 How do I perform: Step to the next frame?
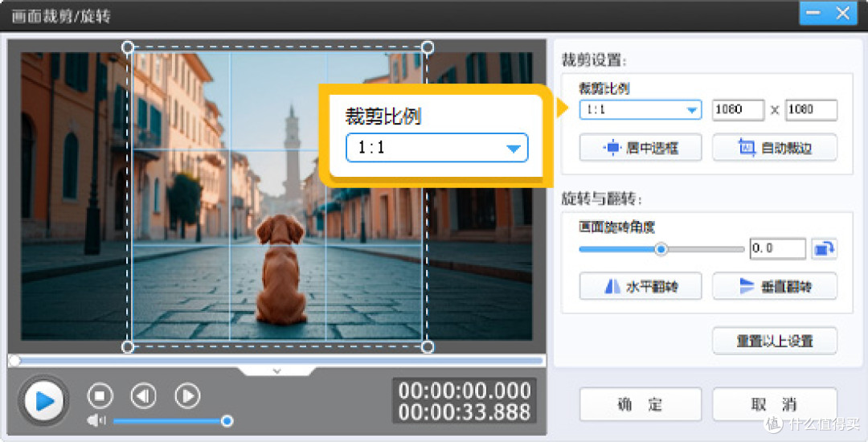click(187, 395)
